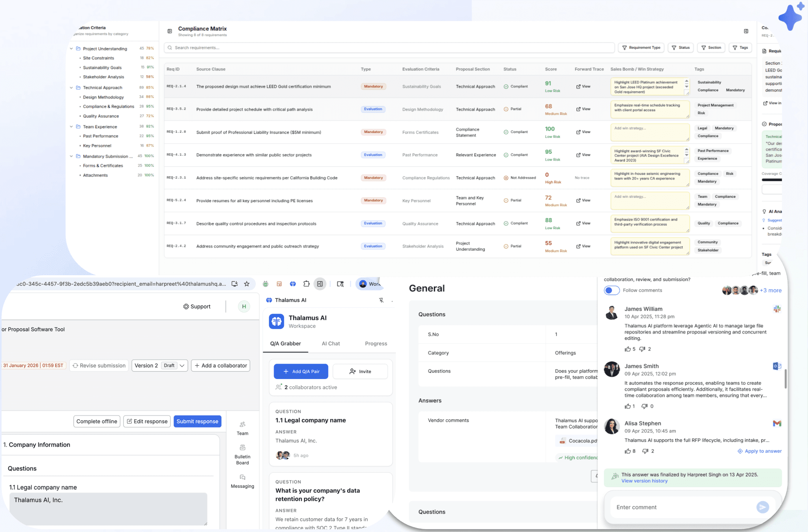The height and width of the screenshot is (532, 808).
Task: Open View trace for REQ-2.1.4
Action: (x=583, y=86)
